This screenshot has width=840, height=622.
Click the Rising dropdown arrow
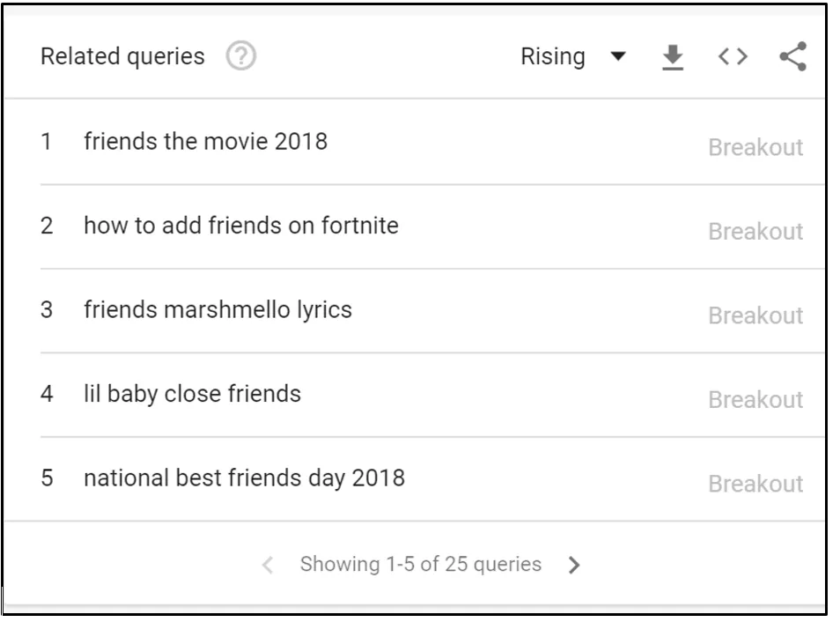pyautogui.click(x=619, y=55)
